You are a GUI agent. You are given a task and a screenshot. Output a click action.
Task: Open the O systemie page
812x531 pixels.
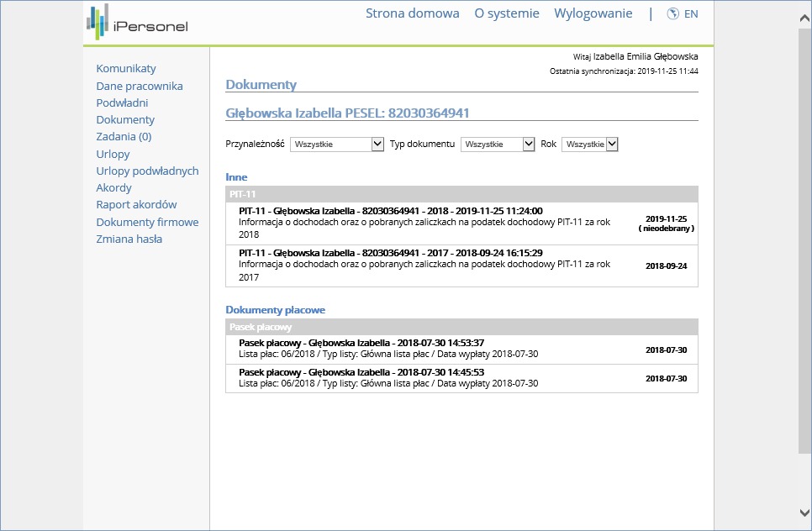pyautogui.click(x=506, y=13)
